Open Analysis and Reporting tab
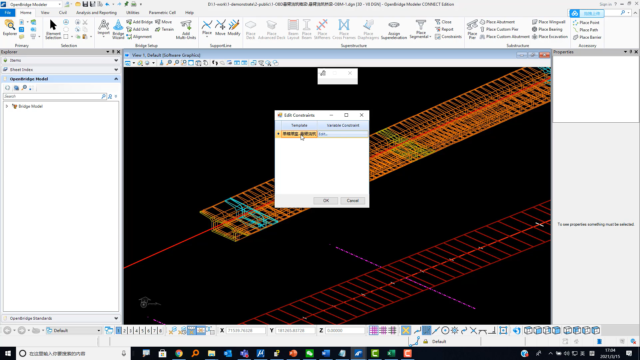640x360 pixels. 96,13
